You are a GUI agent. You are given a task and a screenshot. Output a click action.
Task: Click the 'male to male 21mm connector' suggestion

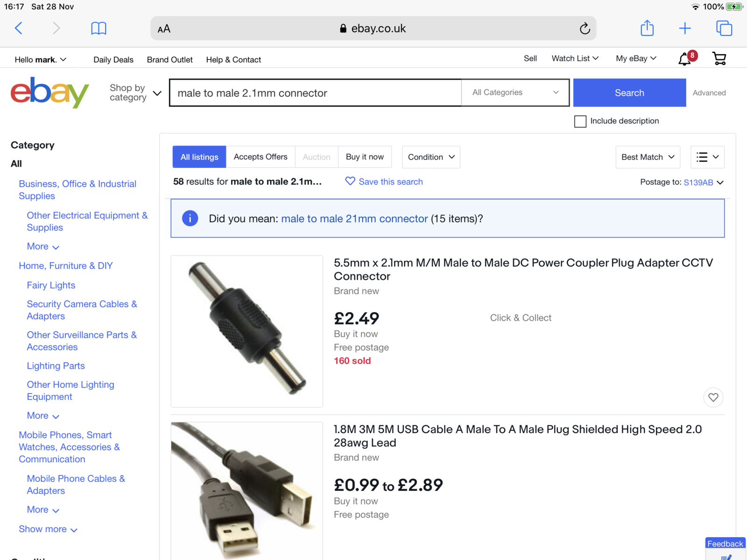[x=354, y=219]
